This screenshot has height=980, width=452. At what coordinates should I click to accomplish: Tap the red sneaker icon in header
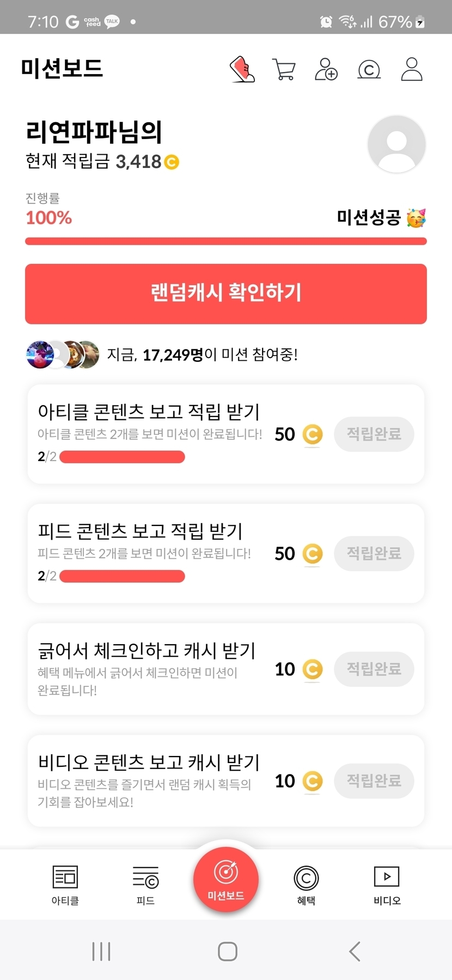[242, 69]
